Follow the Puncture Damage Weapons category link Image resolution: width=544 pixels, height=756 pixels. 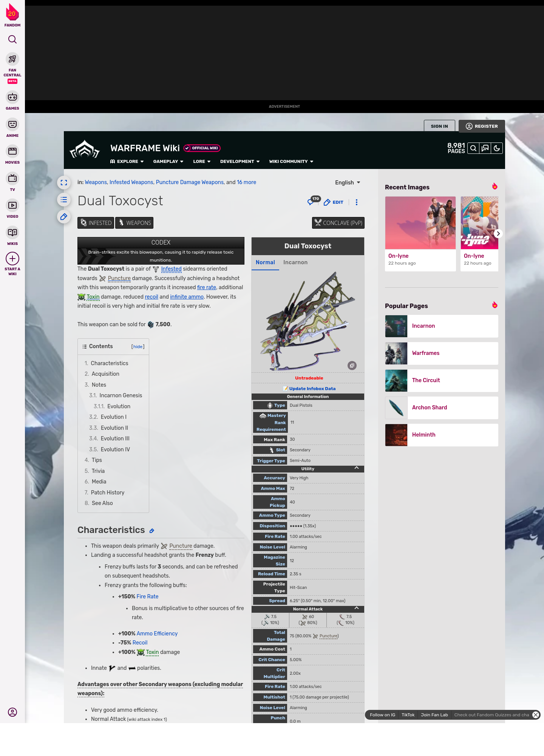(190, 182)
